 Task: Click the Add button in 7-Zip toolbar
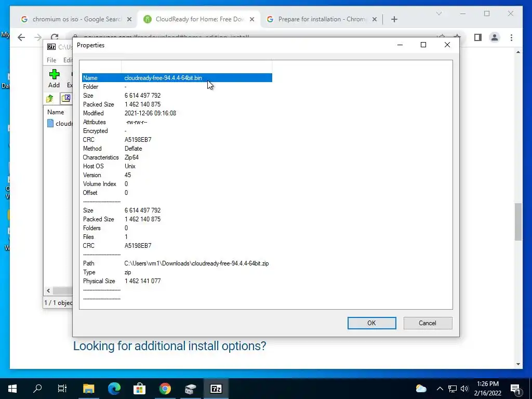tap(54, 79)
